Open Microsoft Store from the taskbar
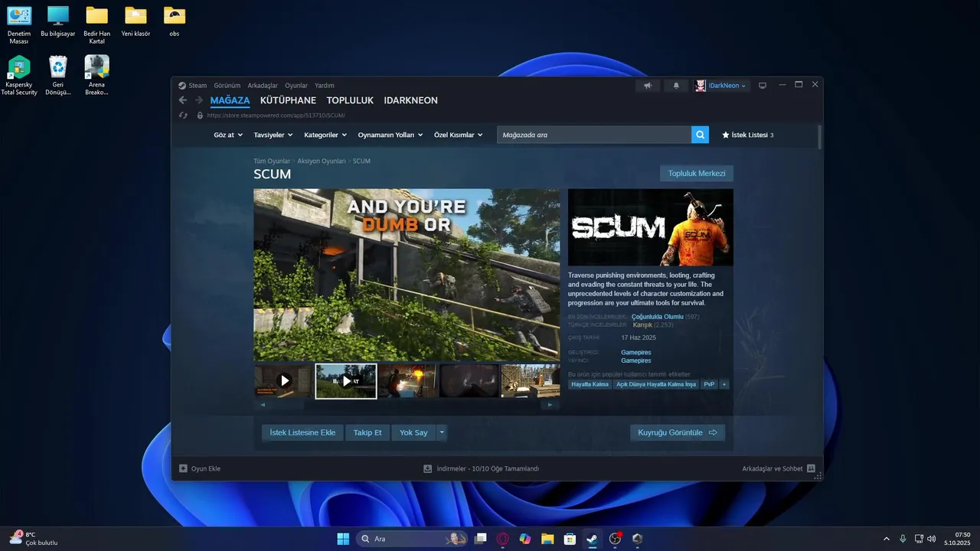 point(570,539)
